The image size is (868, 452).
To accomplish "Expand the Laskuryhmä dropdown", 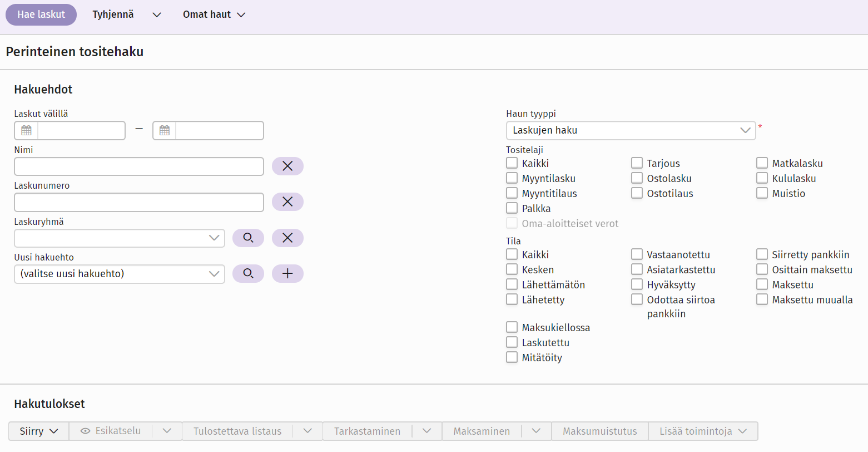I will tap(120, 238).
